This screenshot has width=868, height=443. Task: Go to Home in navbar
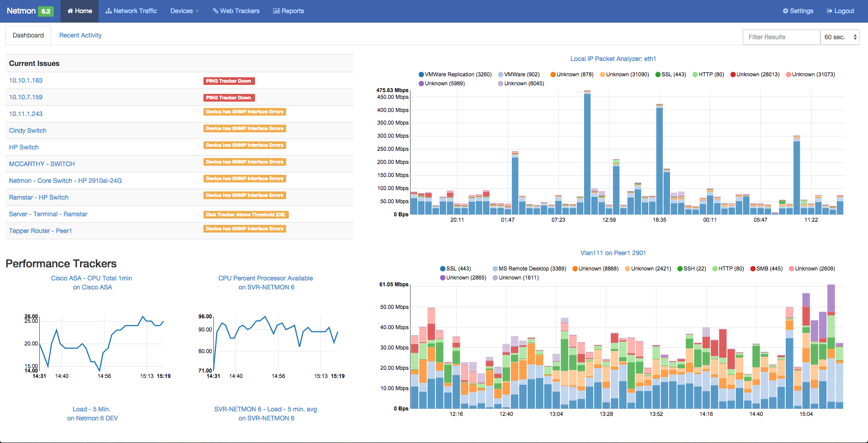tap(80, 11)
